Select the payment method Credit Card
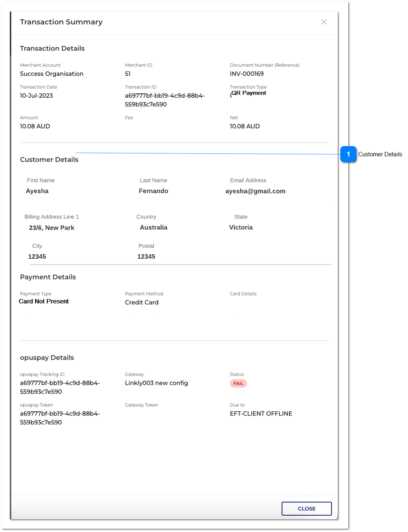 (142, 302)
